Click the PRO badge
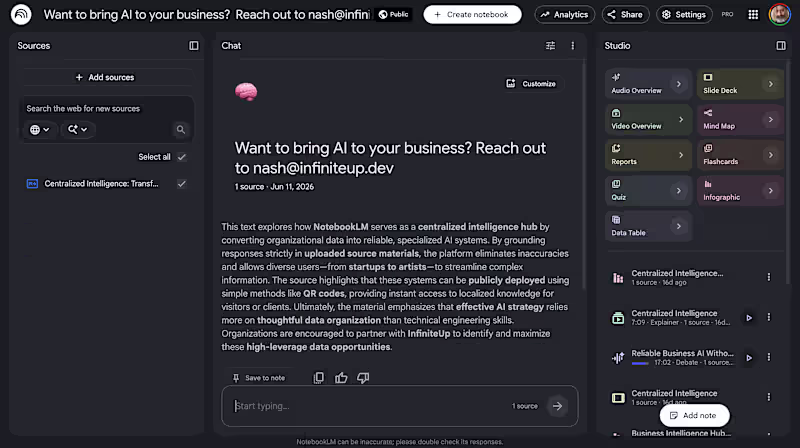This screenshot has width=800, height=448. (727, 14)
